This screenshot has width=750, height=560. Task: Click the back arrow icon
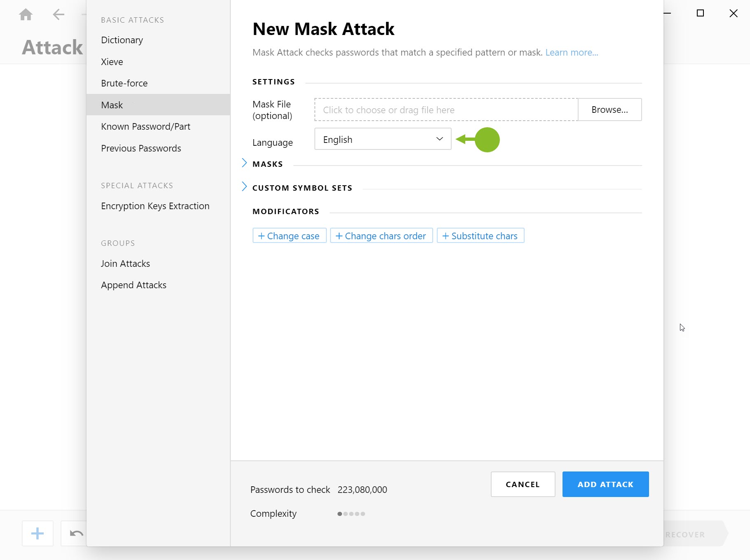[x=58, y=14]
